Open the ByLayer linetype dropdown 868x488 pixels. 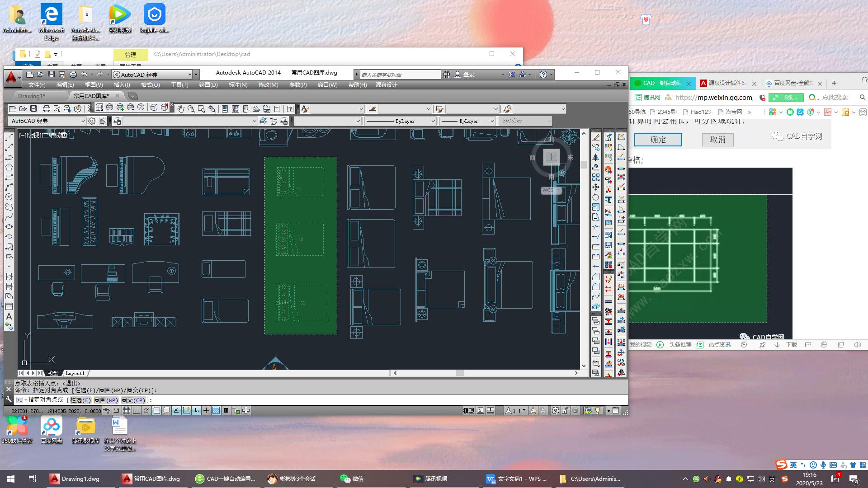point(401,121)
